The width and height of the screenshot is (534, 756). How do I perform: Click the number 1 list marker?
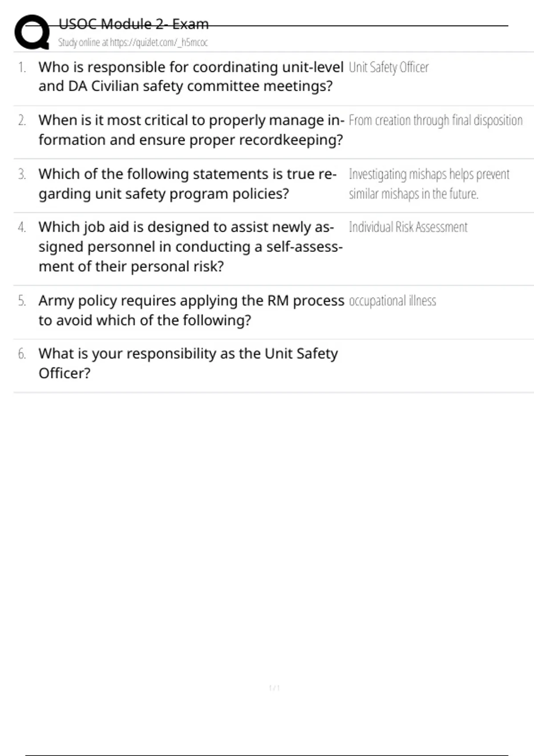[22, 68]
